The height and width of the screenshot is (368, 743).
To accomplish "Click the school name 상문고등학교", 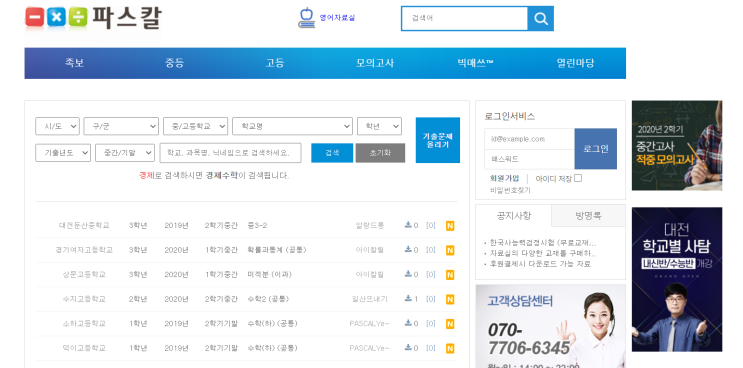I will (84, 275).
